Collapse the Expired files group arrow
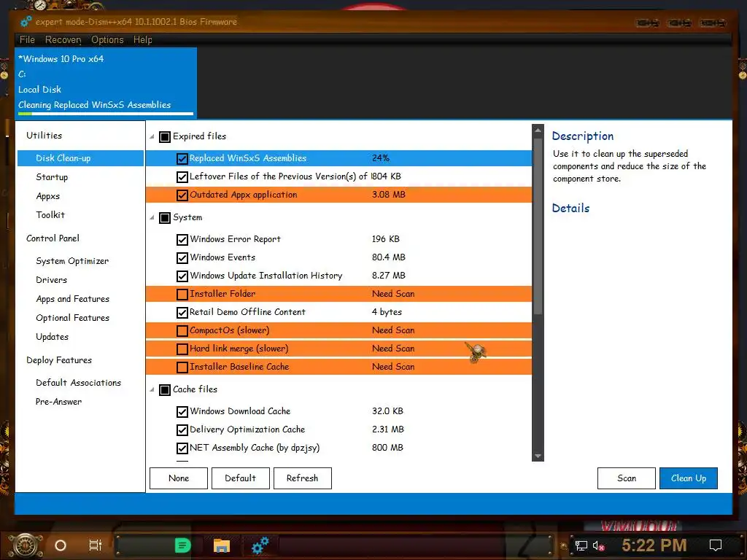The width and height of the screenshot is (747, 560). pyautogui.click(x=152, y=136)
